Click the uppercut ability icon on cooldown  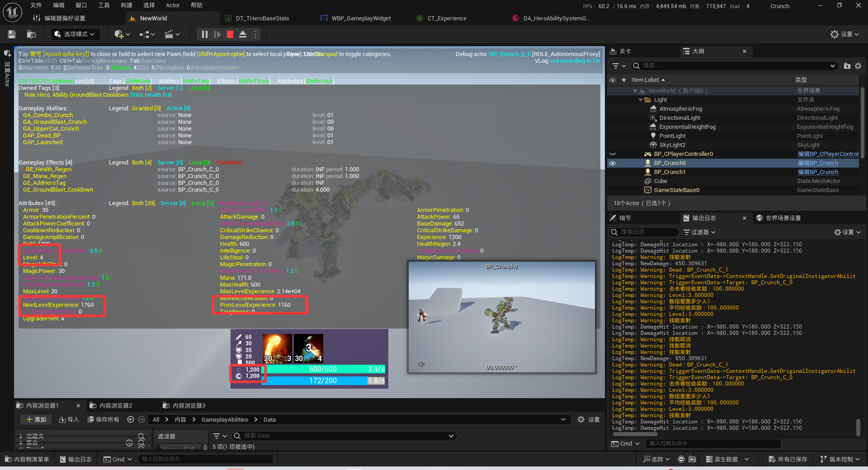pos(308,348)
